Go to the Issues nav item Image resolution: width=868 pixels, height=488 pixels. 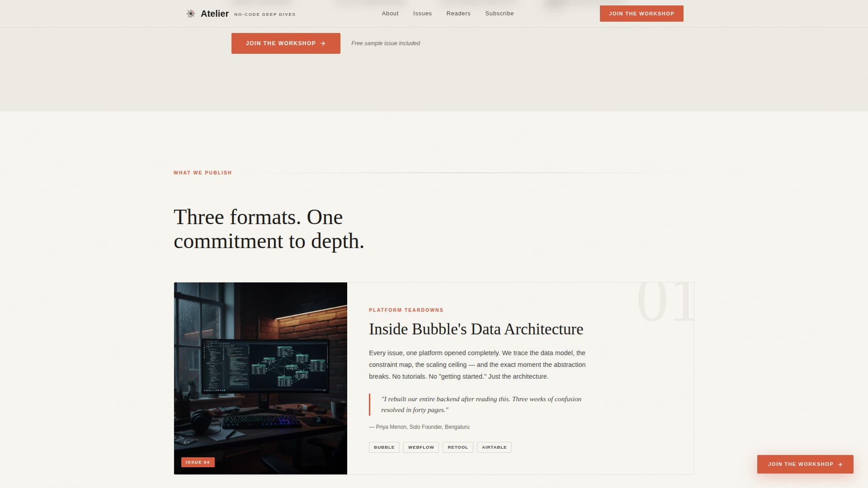[422, 14]
